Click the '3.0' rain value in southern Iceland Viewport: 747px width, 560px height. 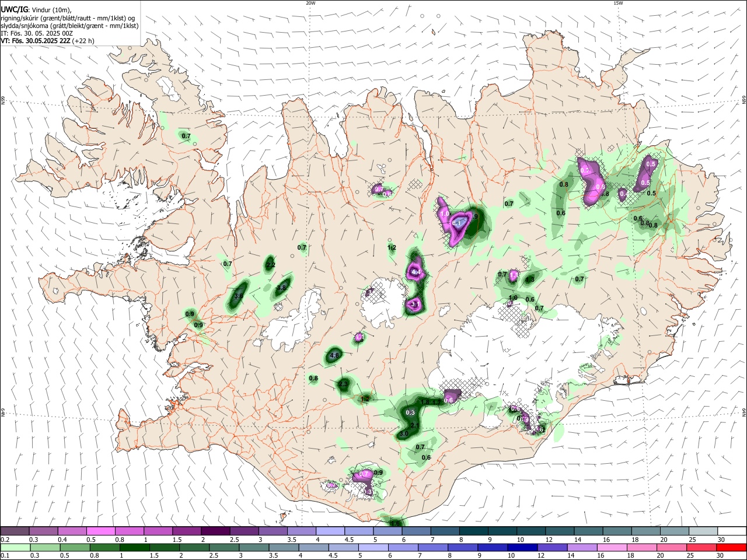(403, 434)
